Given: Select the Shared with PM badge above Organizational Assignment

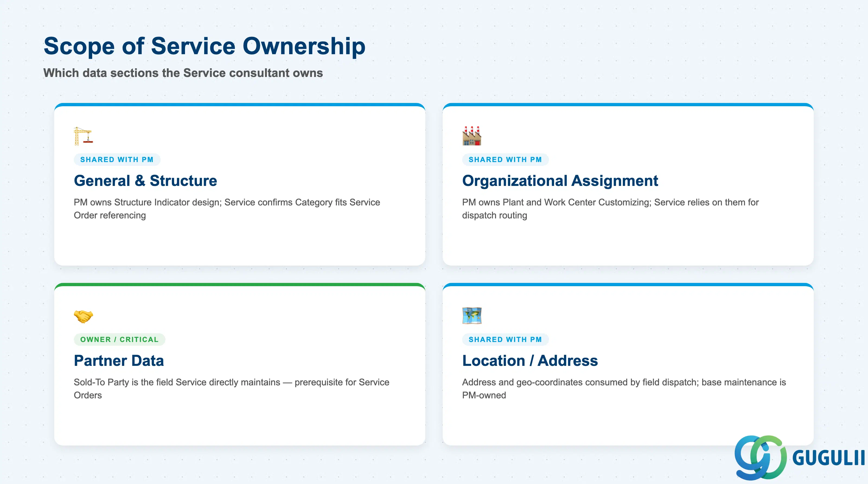Looking at the screenshot, I should click(x=505, y=160).
